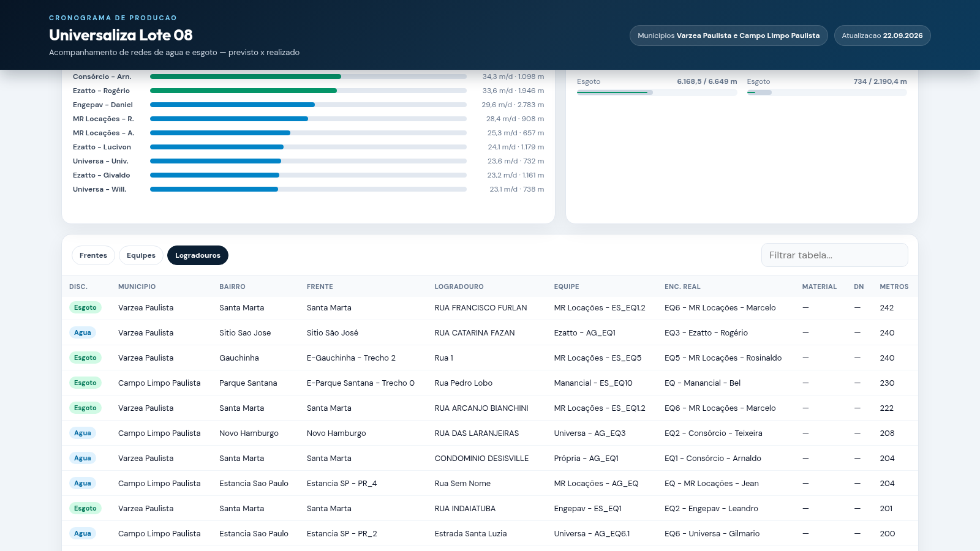Click the Consórcio - Arn. progress bar

coord(308,77)
